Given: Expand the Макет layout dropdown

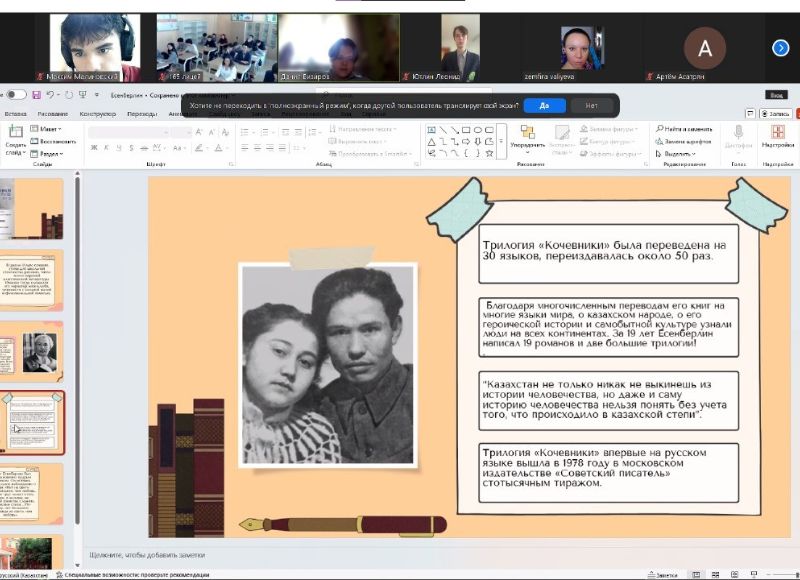Looking at the screenshot, I should (x=46, y=128).
